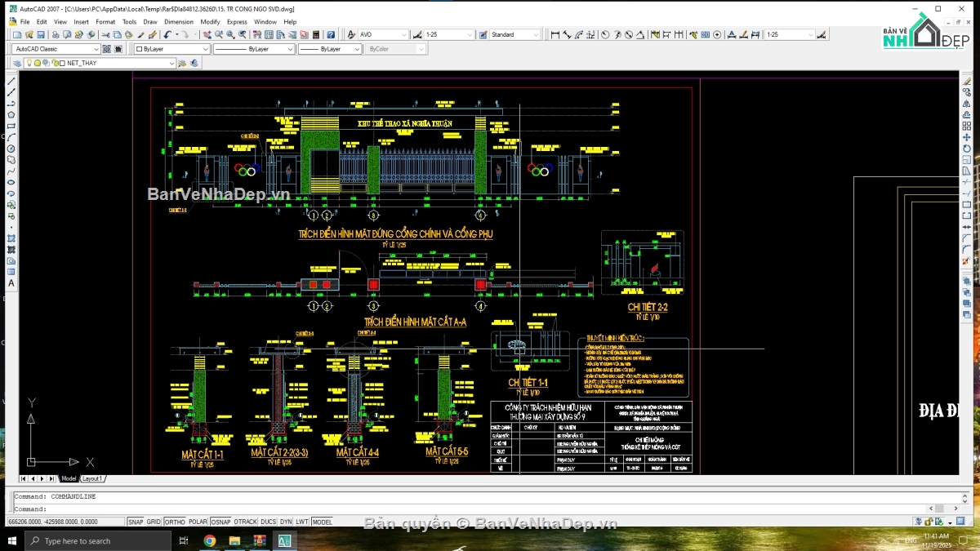Save the drawing with the floppy icon
980x551 pixels.
pos(40,35)
